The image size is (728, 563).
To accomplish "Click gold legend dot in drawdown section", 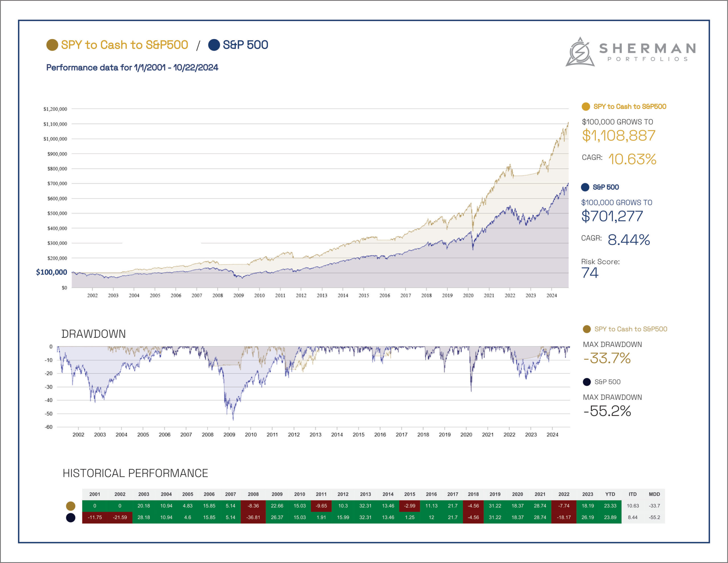I will tap(587, 329).
